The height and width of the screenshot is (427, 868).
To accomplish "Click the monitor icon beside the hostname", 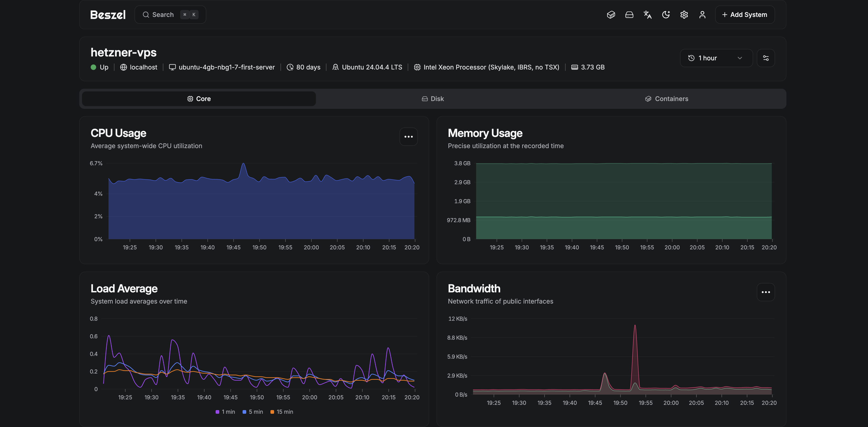I will coord(172,67).
